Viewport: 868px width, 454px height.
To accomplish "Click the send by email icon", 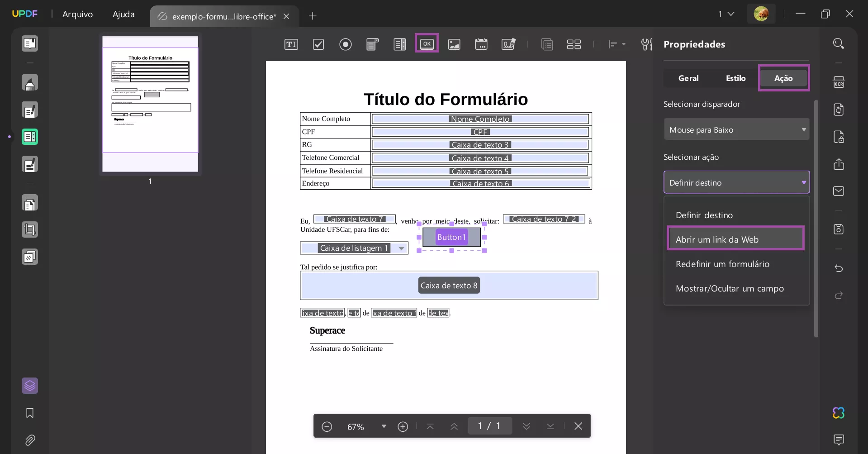I will point(839,191).
